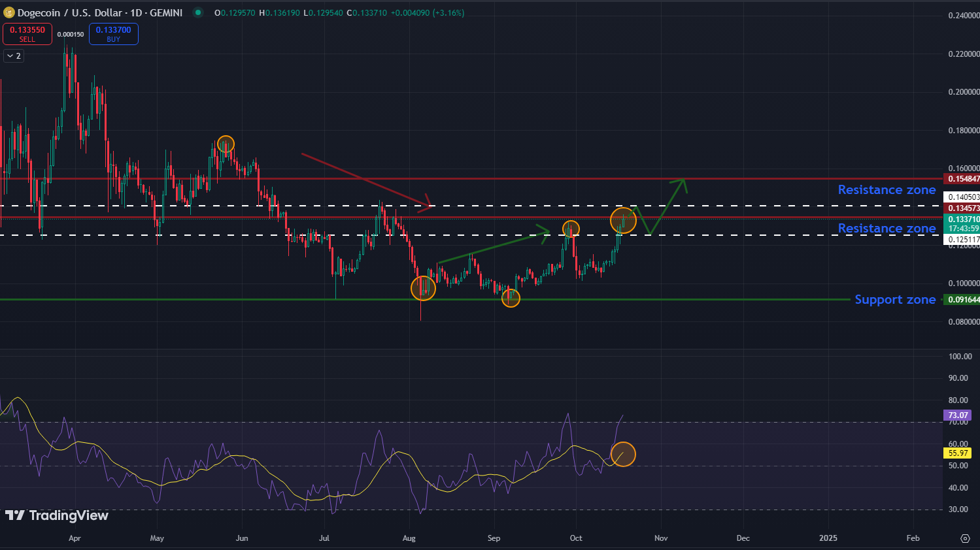Click the Oct label on time axis
Image resolution: width=980 pixels, height=550 pixels.
[576, 538]
